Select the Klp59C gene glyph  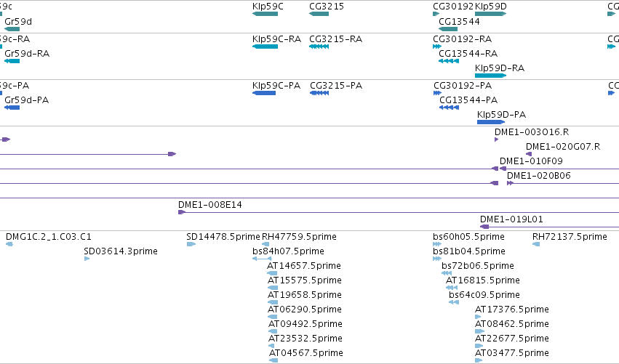pyautogui.click(x=265, y=14)
